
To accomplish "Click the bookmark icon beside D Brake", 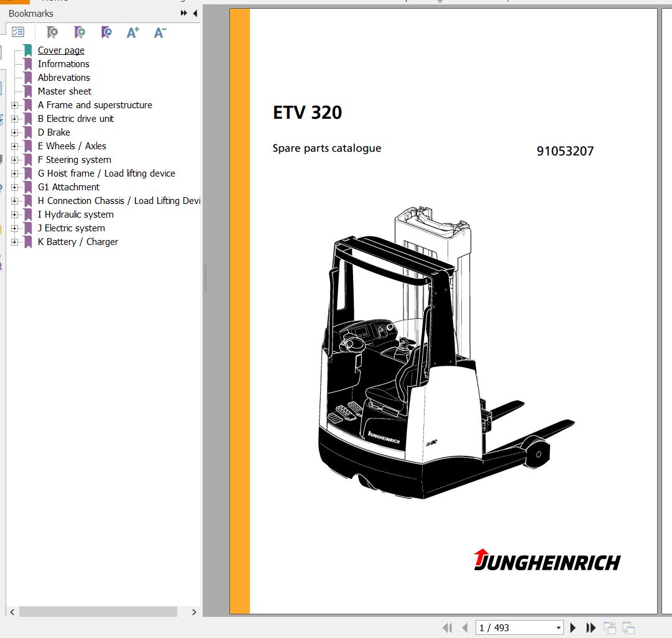I will [x=29, y=132].
